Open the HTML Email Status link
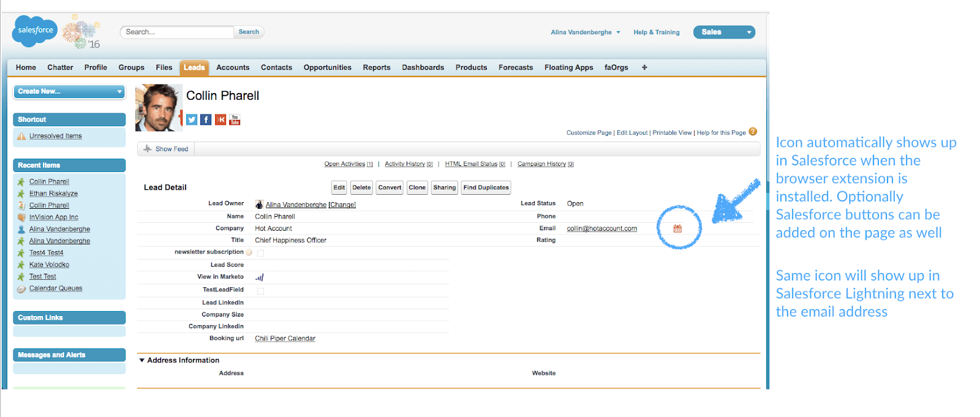Screen dimensions: 980x417 tap(475, 164)
